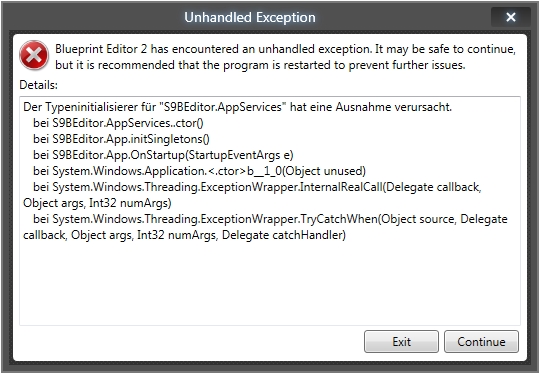
Task: Click the 'bei S9BEditor.AppServices..ctor()' stack line
Action: coord(118,123)
